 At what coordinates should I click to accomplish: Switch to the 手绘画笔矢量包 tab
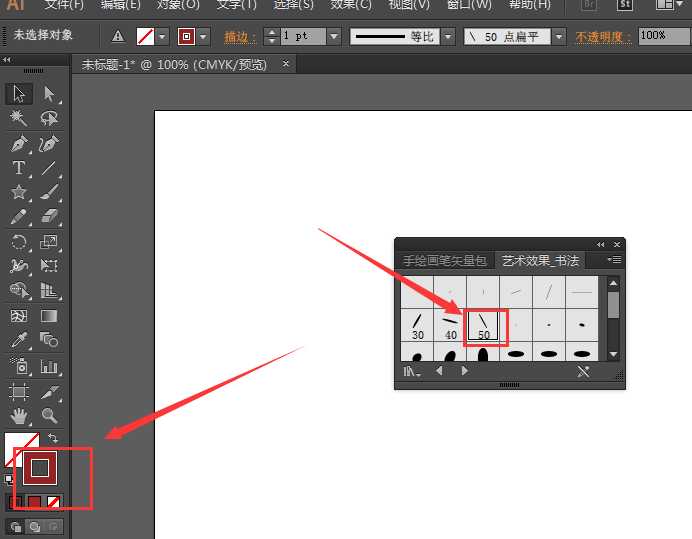(x=444, y=261)
